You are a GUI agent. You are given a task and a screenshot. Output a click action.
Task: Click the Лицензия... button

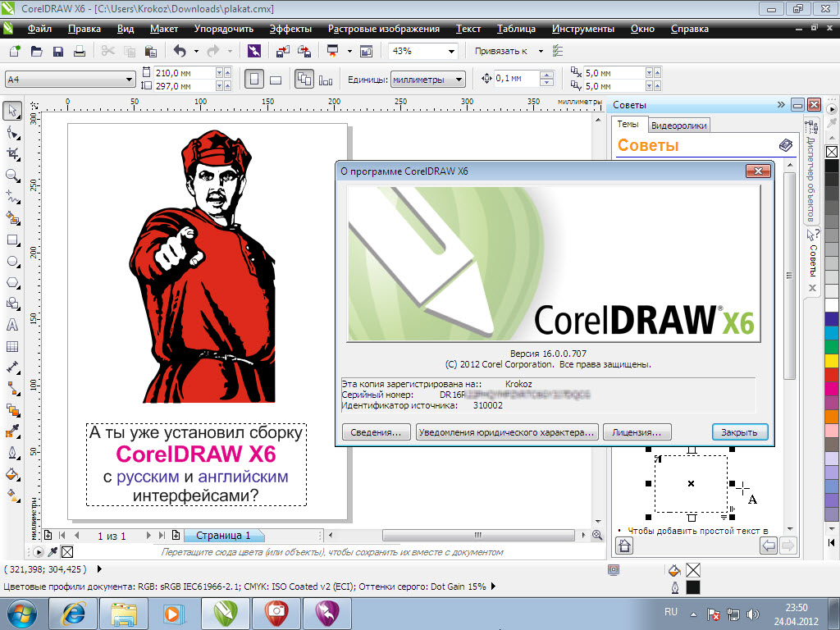click(637, 432)
